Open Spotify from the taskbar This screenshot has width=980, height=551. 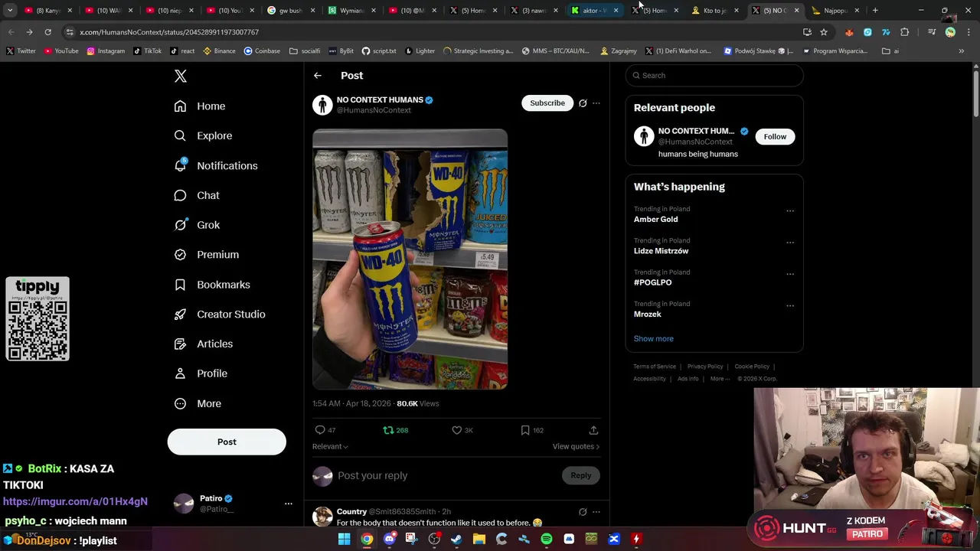(547, 540)
